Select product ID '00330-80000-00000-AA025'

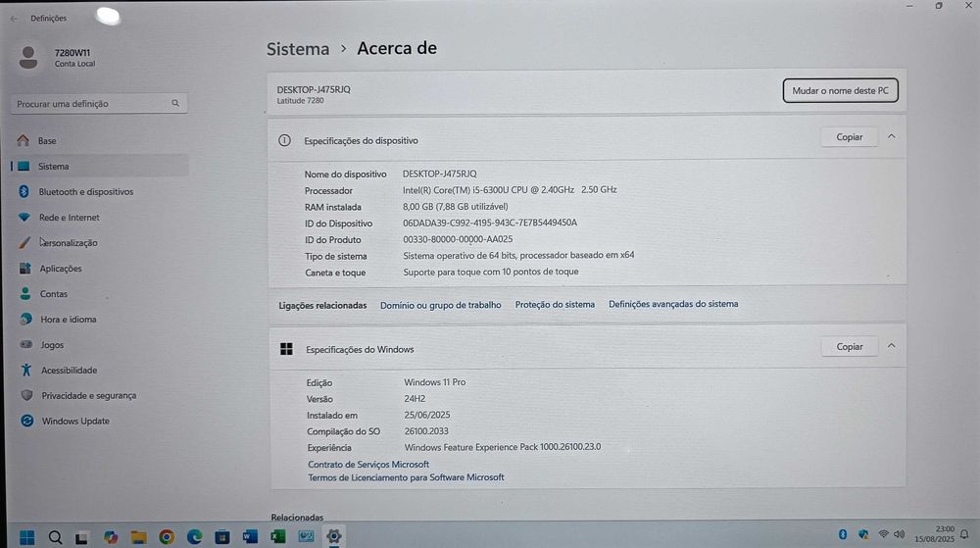[458, 239]
